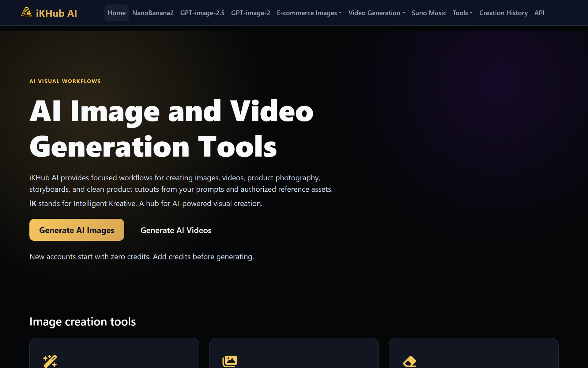588x368 pixels.
Task: Expand the Video Generation dropdown menu
Action: pos(377,13)
